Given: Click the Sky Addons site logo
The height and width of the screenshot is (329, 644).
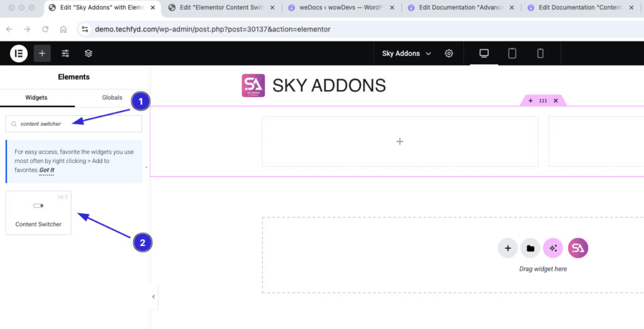Looking at the screenshot, I should tap(253, 86).
